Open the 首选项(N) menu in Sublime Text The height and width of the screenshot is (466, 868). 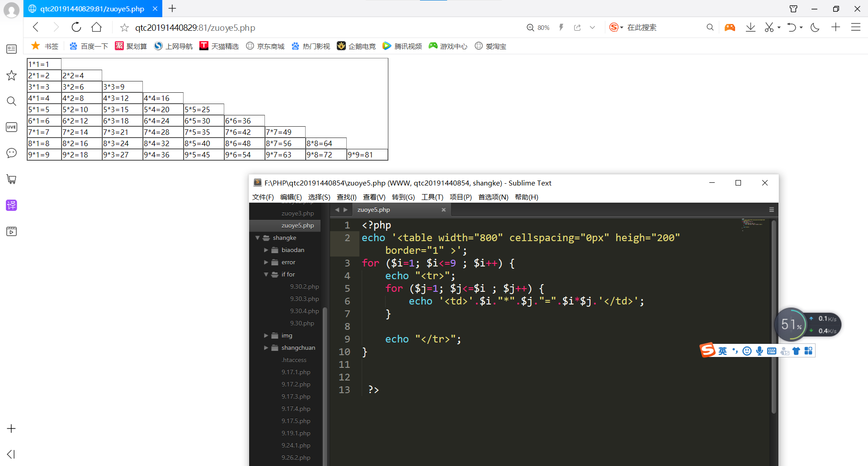point(494,197)
